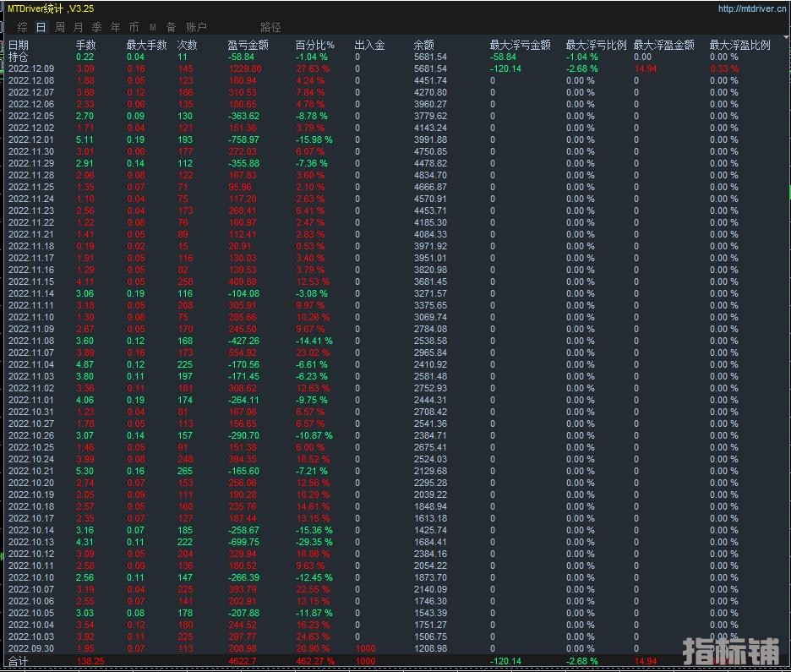Click loss value -699.75

[243, 542]
